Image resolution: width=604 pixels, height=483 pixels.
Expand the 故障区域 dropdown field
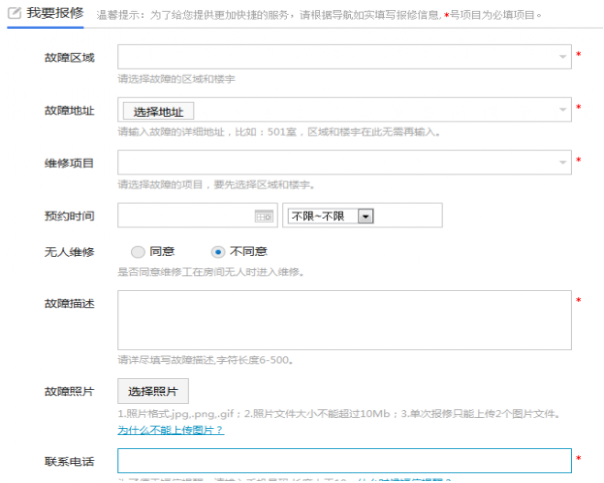[x=340, y=57]
